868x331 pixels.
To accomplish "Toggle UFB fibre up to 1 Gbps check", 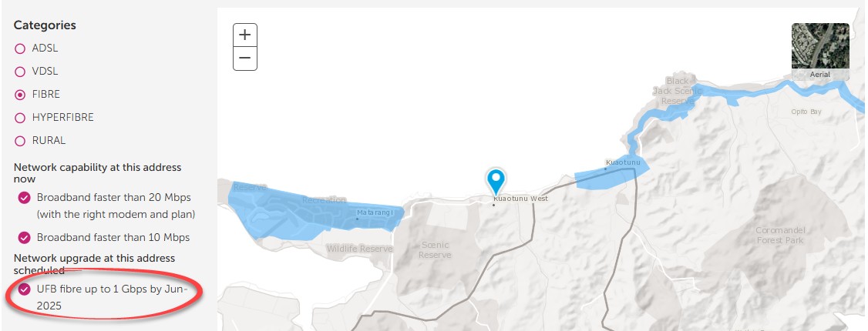I will coord(25,289).
